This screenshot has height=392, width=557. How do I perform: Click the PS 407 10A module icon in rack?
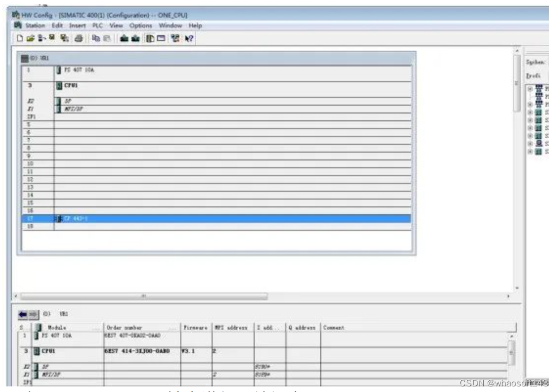[x=59, y=70]
